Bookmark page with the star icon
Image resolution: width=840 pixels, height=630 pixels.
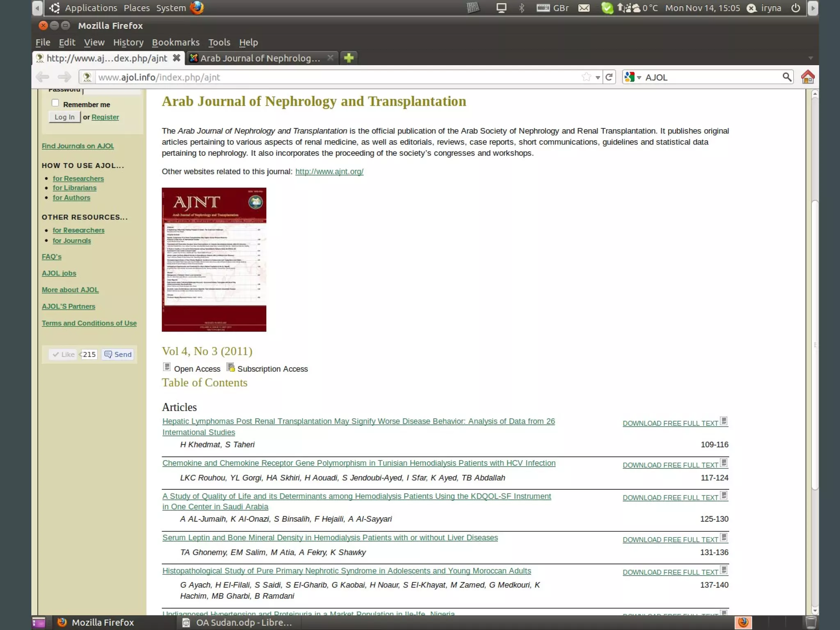[587, 77]
